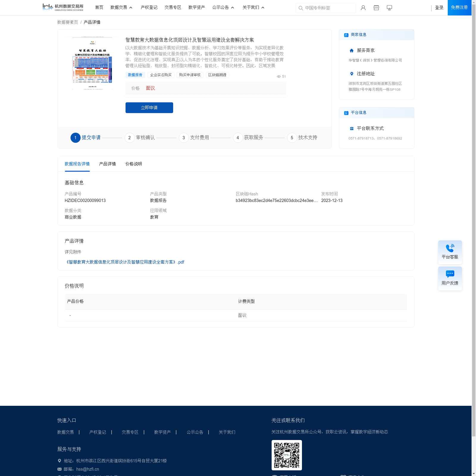Click the 企业实名购买 tag
The image size is (476, 476).
[x=161, y=75]
